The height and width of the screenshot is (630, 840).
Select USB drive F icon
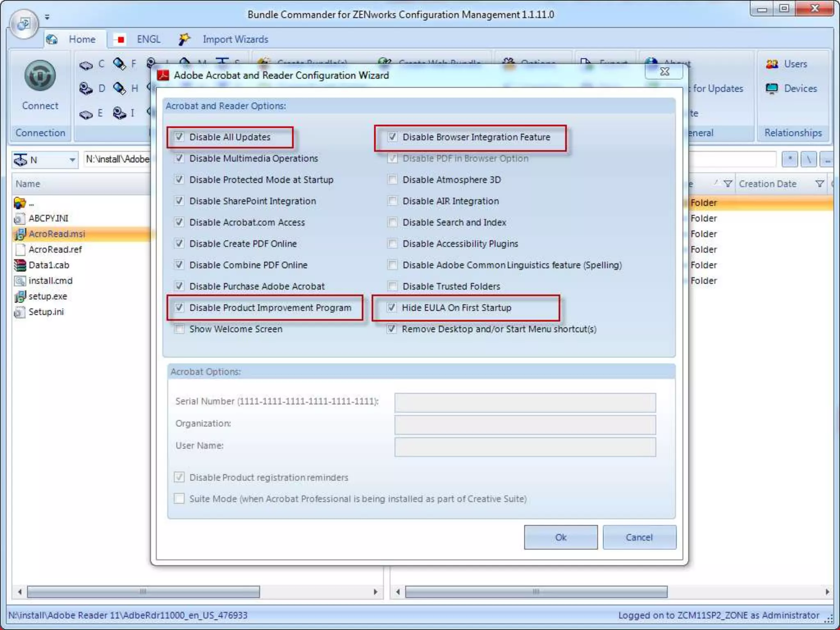[x=119, y=64]
